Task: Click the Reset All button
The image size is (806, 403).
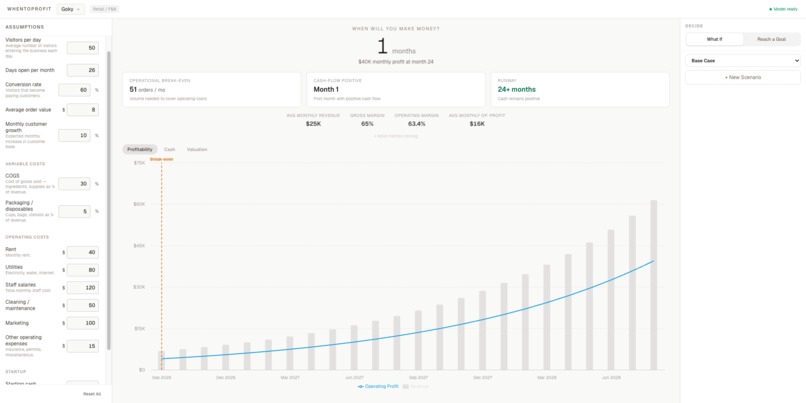Action: point(92,394)
